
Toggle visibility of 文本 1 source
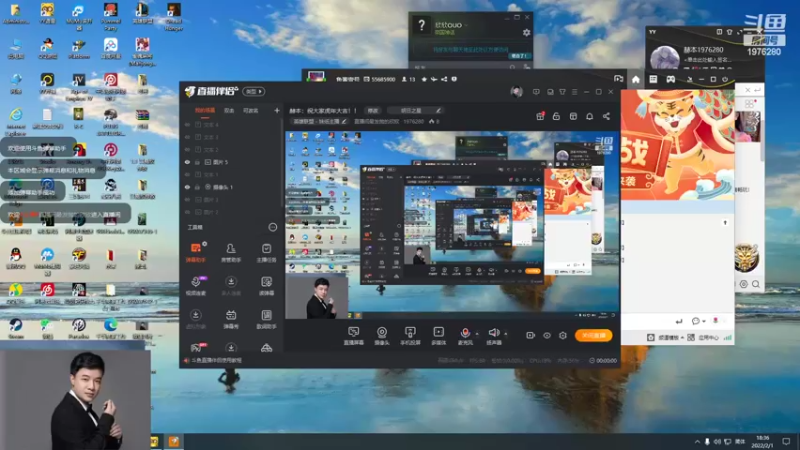(x=187, y=174)
